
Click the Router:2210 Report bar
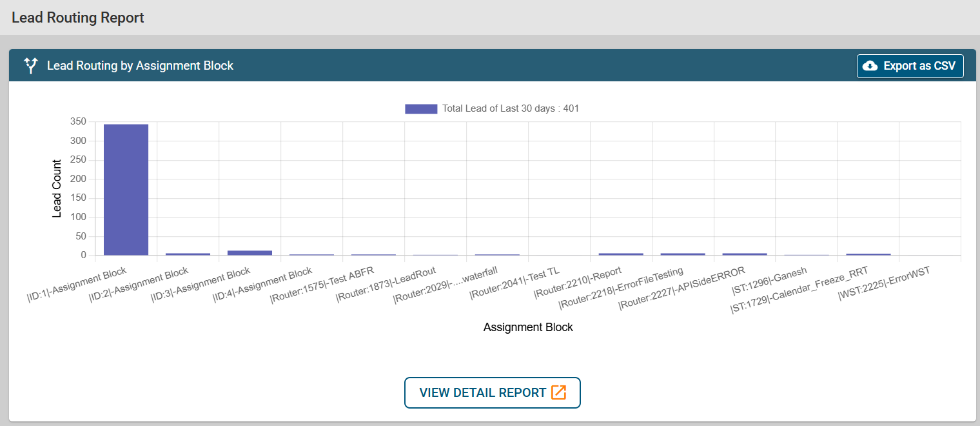point(621,254)
